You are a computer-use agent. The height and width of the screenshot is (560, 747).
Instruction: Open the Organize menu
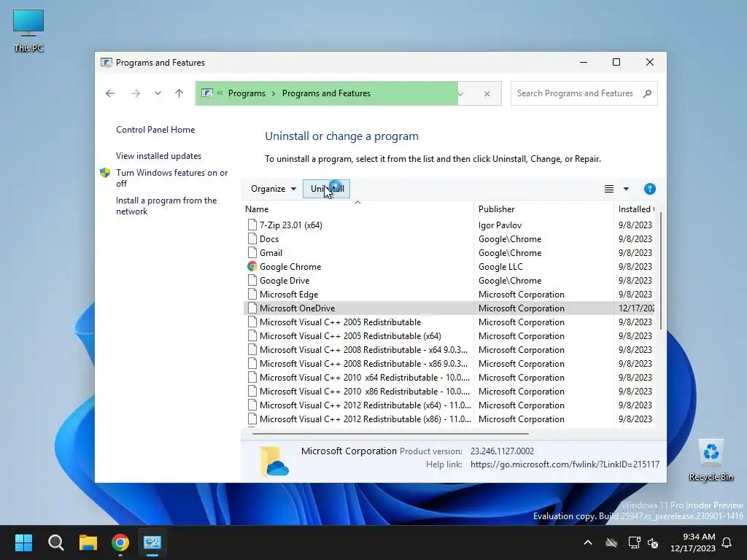pyautogui.click(x=274, y=189)
